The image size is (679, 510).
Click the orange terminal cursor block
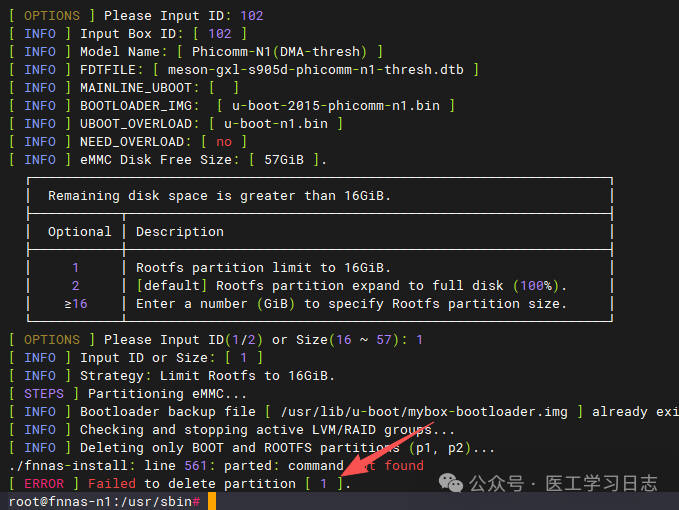[211, 502]
